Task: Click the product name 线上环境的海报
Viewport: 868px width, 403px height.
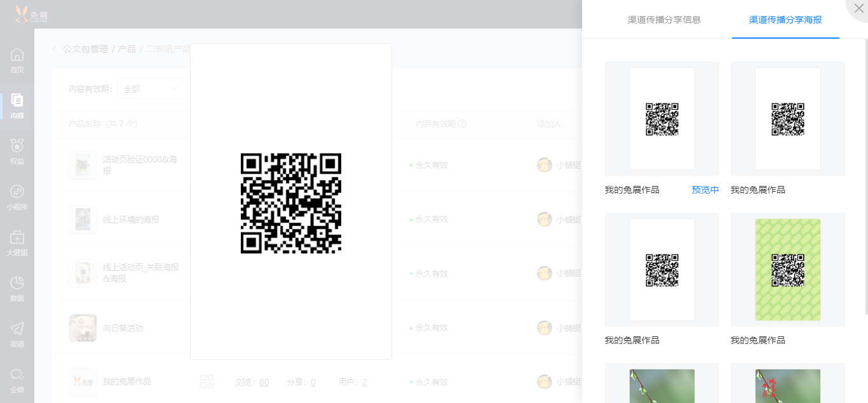Action: (x=131, y=220)
